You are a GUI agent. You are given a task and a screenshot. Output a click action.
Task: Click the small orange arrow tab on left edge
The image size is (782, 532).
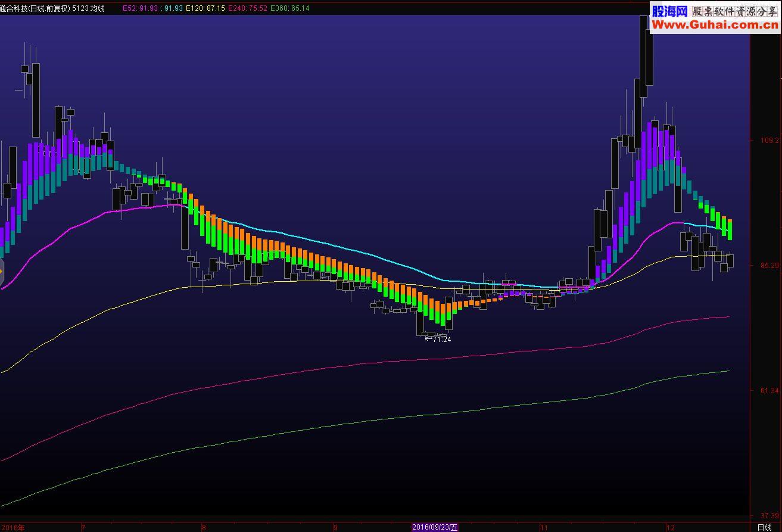click(2, 271)
